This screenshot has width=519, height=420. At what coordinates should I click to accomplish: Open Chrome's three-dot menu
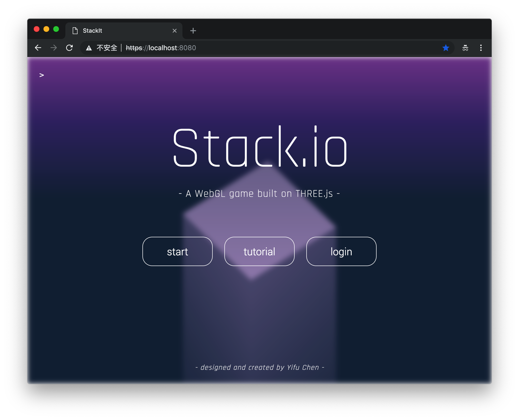click(x=481, y=48)
